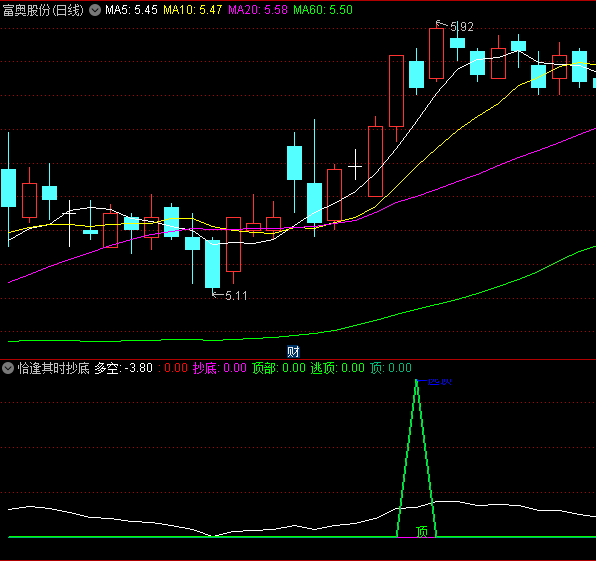Click the 逃顶: 0.00 indicator label
Image resolution: width=596 pixels, height=561 pixels.
tap(338, 368)
